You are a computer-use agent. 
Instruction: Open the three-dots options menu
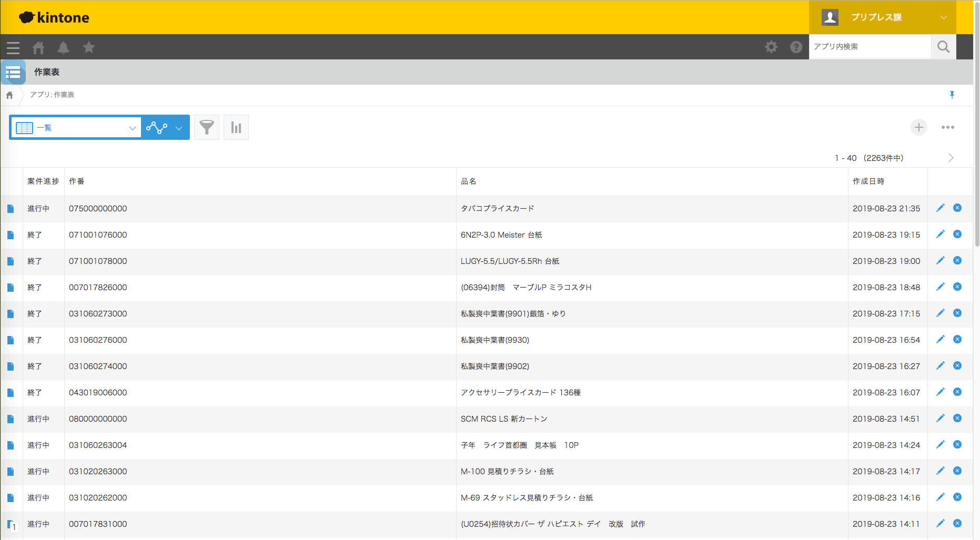(948, 127)
